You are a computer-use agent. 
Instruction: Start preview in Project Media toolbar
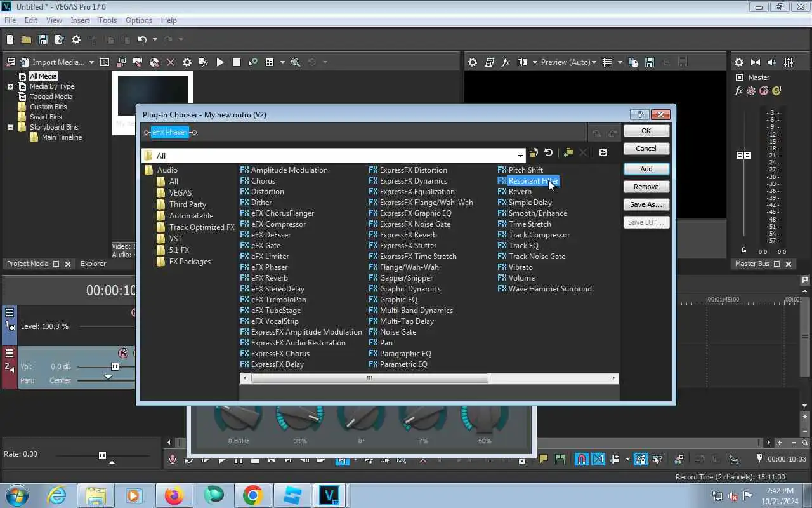tap(220, 62)
